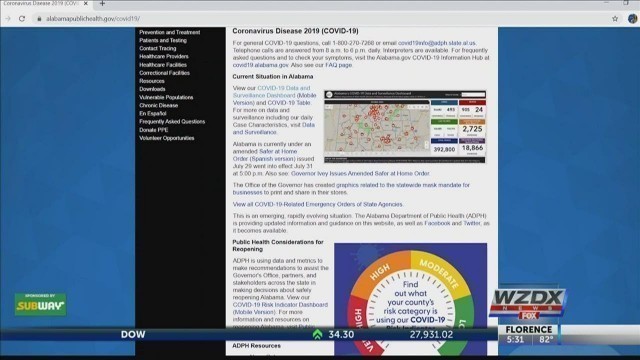Open the Safer at Home Order link
Screen dimensions: 640x360
pyautogui.click(x=265, y=155)
